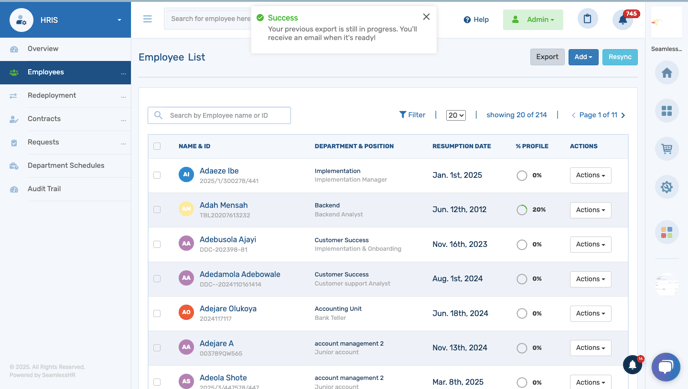This screenshot has height=389, width=688.
Task: Go to Home icon in right rail
Action: click(666, 73)
